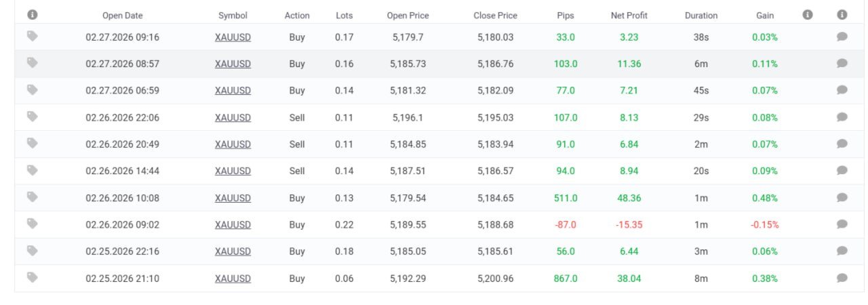Click XAUUSD symbol link on 02.25.2026 21:10 row
Screen dimensions: 868x305
tap(233, 279)
